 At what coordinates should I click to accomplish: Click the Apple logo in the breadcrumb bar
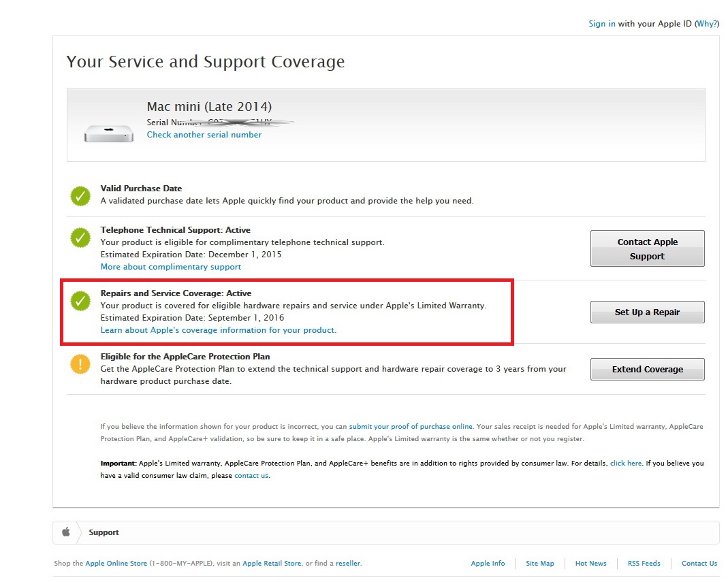pos(66,532)
